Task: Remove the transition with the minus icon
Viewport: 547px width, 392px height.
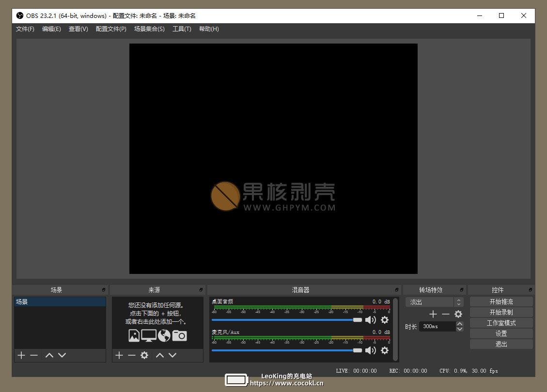Action: [x=445, y=314]
